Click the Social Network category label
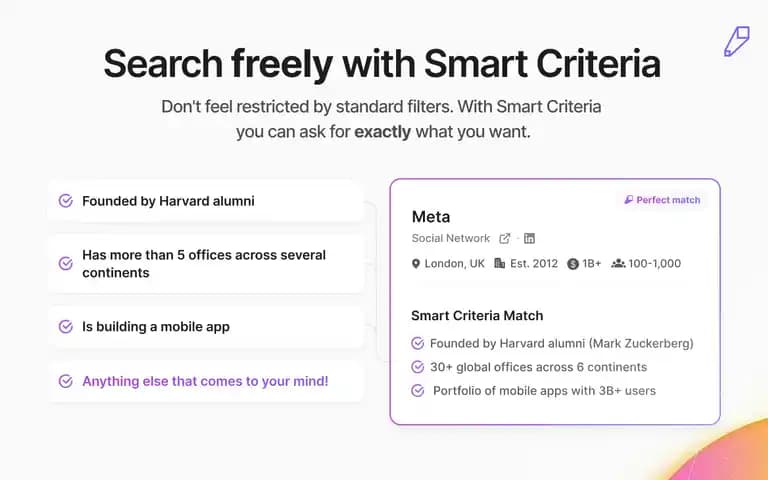This screenshot has width=768, height=480. [x=451, y=239]
